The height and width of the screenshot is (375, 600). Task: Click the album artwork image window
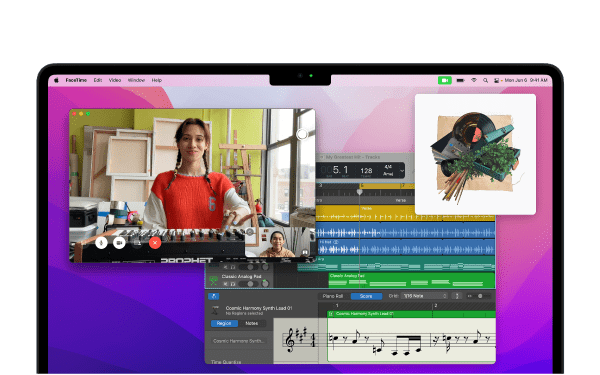(475, 154)
